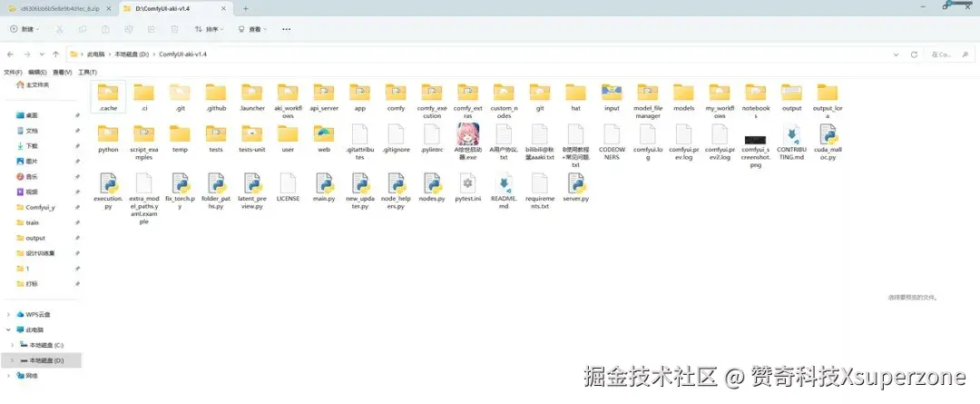The image size is (980, 404).
Task: Open the input folder icon
Action: tap(612, 93)
